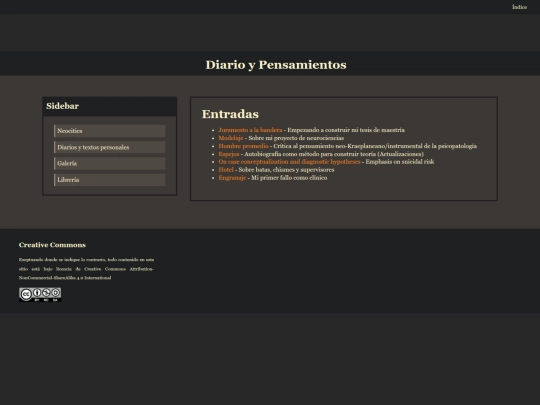Click text 'Emphasis on suicidal risk'

(x=400, y=162)
